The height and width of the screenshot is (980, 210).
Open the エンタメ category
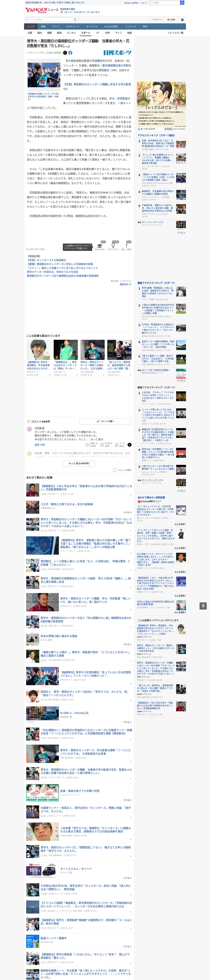point(71,33)
